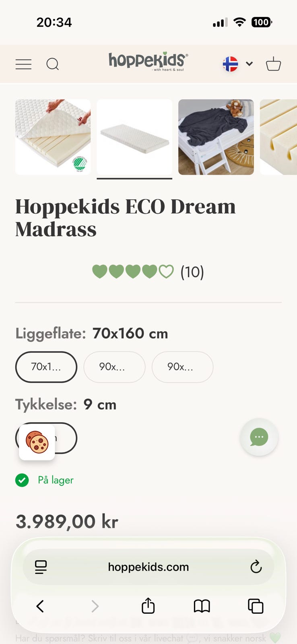Tap the search magnifier icon
The height and width of the screenshot is (644, 297).
53,64
